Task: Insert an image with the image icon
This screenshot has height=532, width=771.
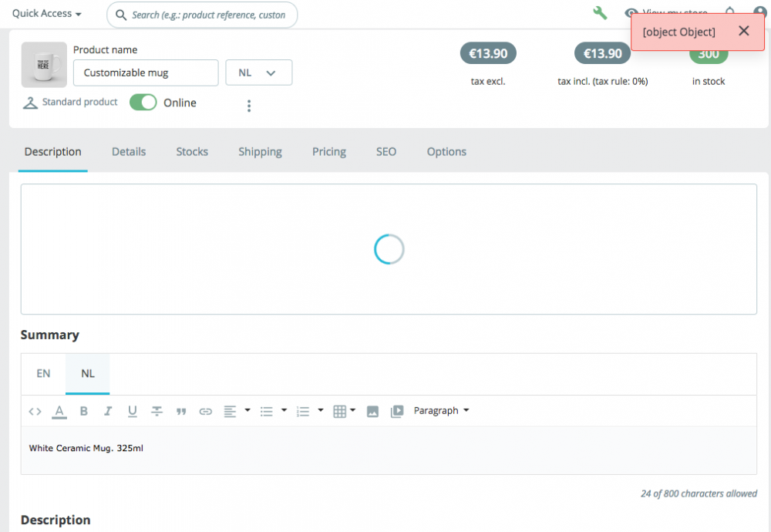Action: click(372, 412)
